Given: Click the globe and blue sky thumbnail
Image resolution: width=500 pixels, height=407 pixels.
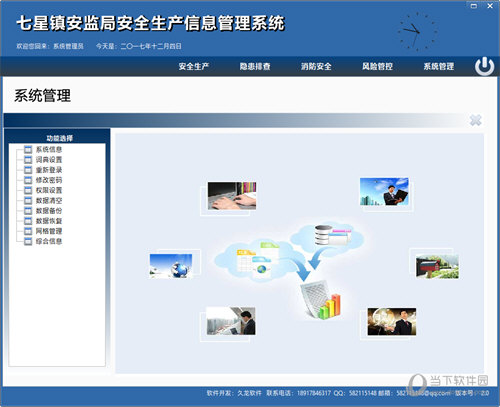Looking at the screenshot, I should coord(171,266).
